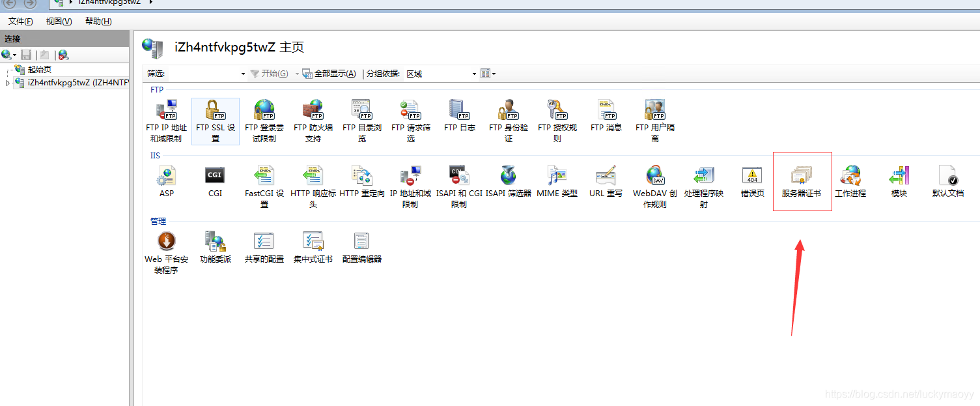Open the view mode dropdown button
Image resolution: width=980 pixels, height=406 pixels.
[x=488, y=74]
